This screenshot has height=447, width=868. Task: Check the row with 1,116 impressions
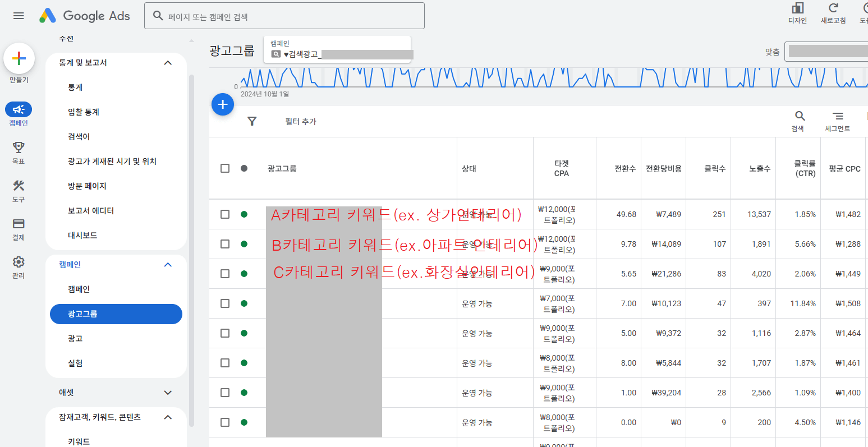[x=225, y=333]
